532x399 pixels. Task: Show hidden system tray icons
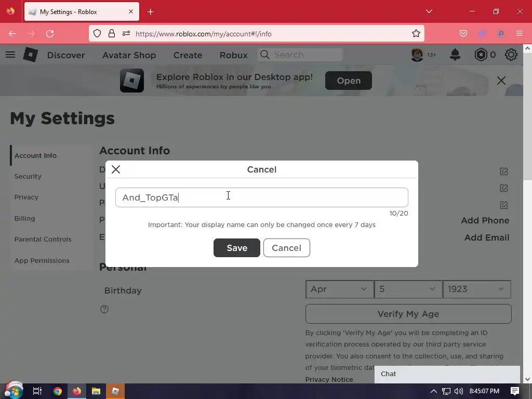(434, 391)
